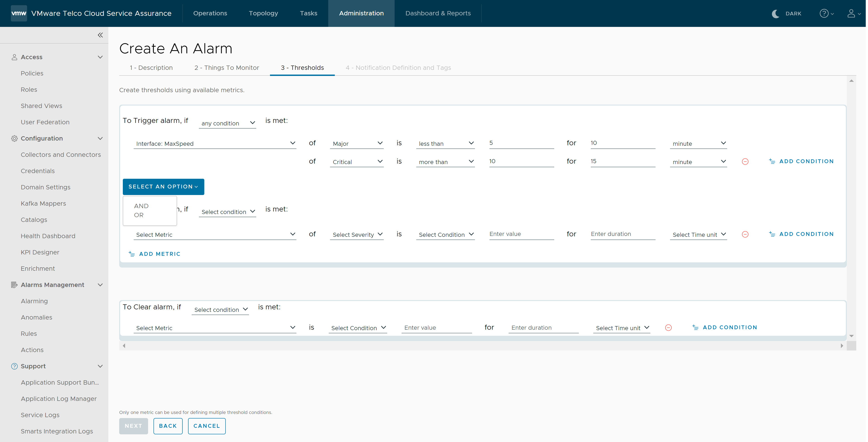Remove the Critical condition row
Screen dimensions: 868x442
click(x=745, y=162)
